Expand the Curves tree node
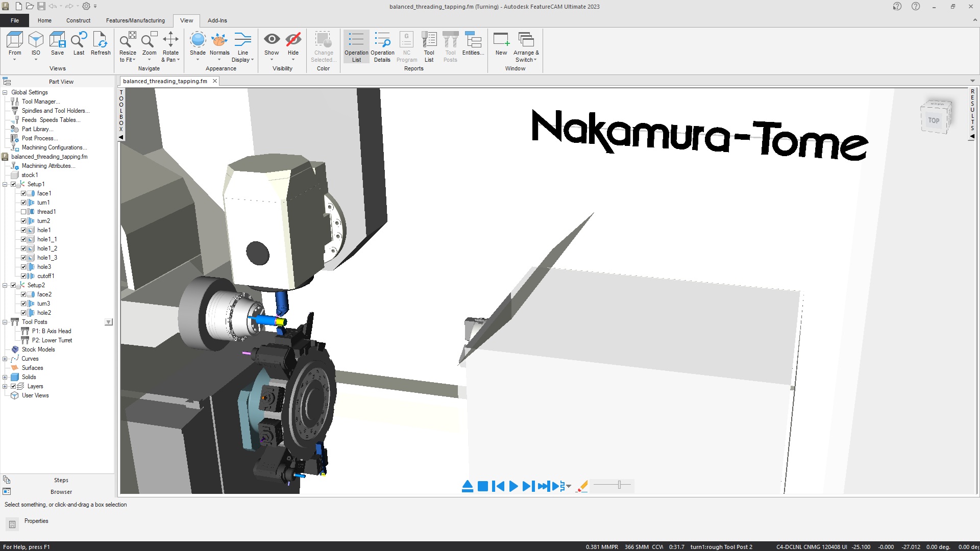Image resolution: width=980 pixels, height=551 pixels. (5, 359)
